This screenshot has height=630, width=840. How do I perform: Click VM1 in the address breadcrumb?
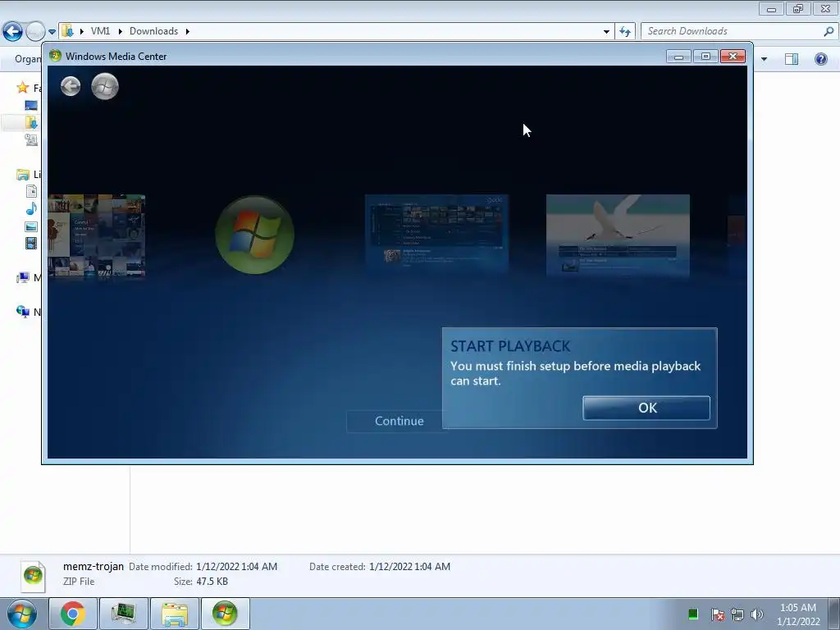click(100, 31)
